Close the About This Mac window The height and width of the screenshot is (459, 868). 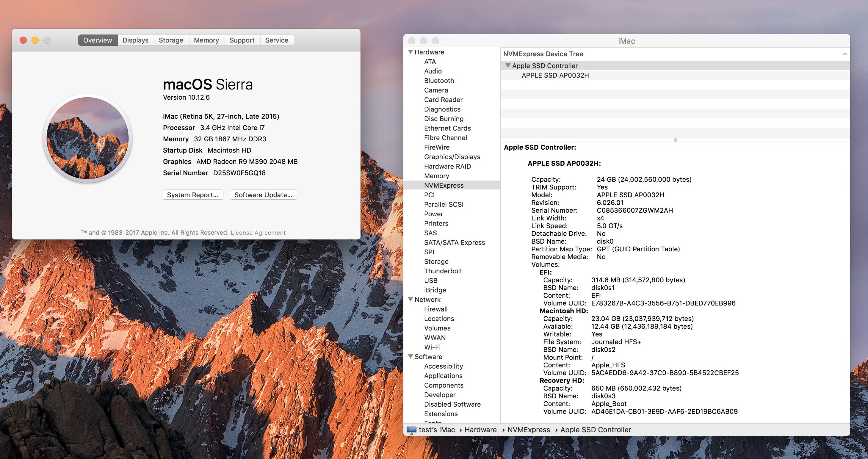coord(23,40)
